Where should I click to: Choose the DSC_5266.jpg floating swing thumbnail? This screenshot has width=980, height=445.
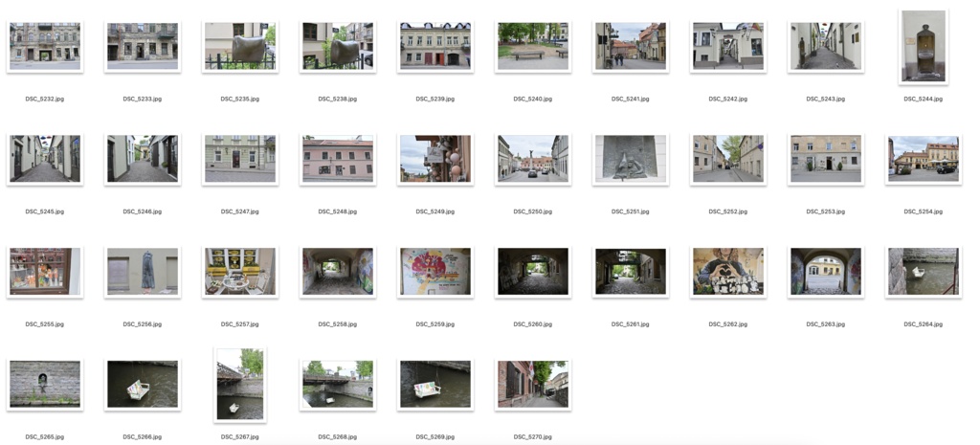pos(143,385)
